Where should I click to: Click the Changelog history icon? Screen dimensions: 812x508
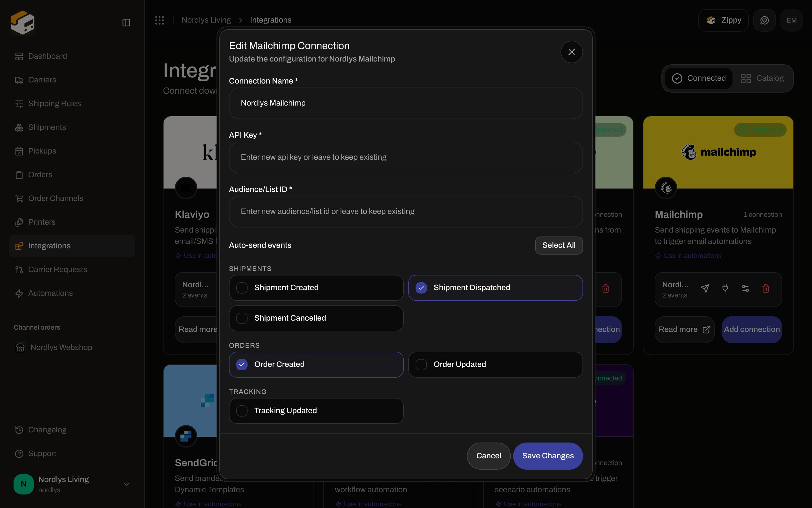pyautogui.click(x=19, y=430)
